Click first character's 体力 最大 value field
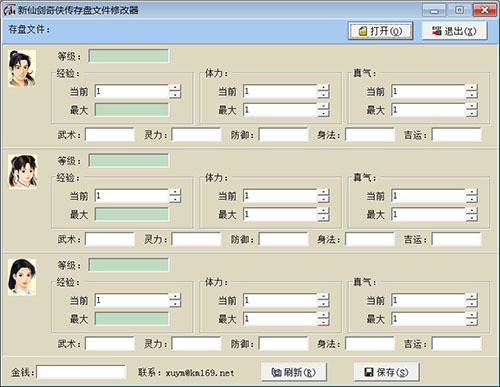Viewport: 500px width, 387px height. point(280,110)
